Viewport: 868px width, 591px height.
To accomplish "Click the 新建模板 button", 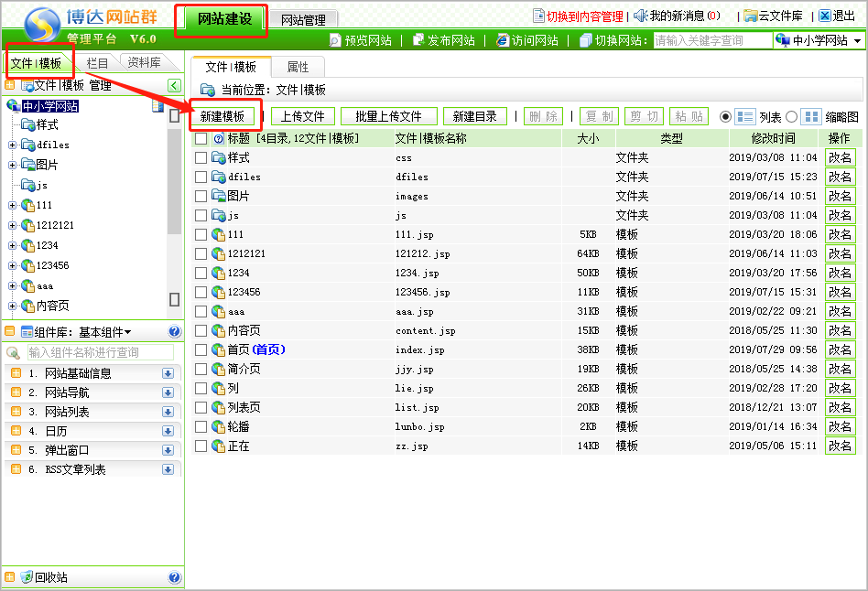I will [x=222, y=116].
